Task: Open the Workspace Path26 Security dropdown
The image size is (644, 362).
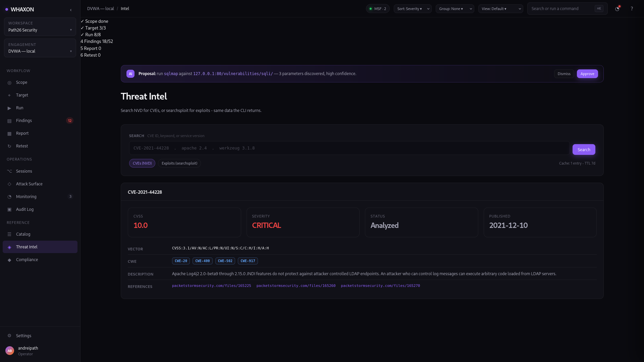Action: 40,27
